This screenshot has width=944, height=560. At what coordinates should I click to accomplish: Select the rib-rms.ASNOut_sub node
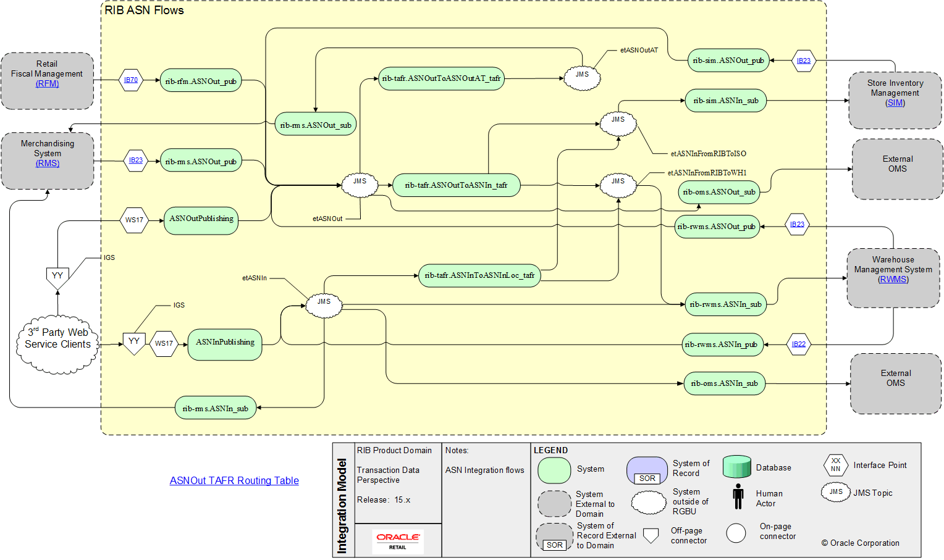(x=316, y=125)
